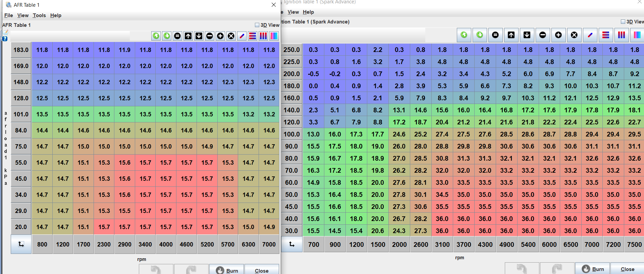Click the color gradient swatch icon in AFR toolbar
The height and width of the screenshot is (274, 644).
pyautogui.click(x=274, y=36)
